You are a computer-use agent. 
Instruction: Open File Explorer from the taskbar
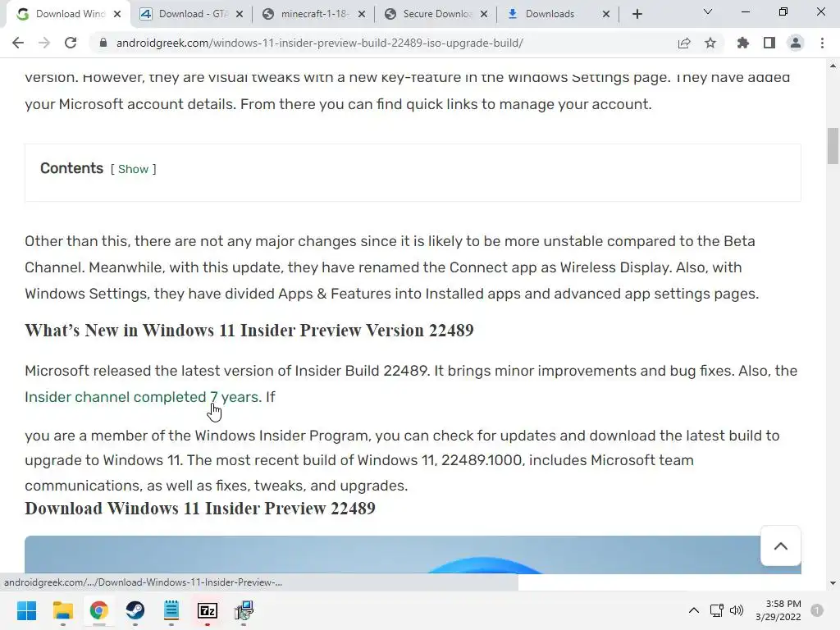(62, 610)
